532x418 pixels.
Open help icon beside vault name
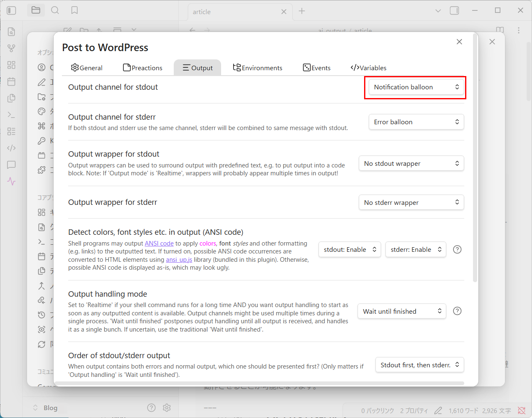click(151, 408)
